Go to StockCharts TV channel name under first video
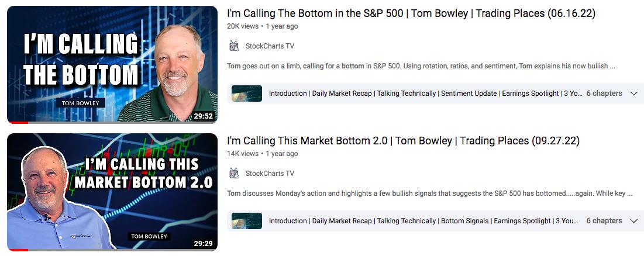Viewport: 644px width, 256px height. (x=270, y=46)
